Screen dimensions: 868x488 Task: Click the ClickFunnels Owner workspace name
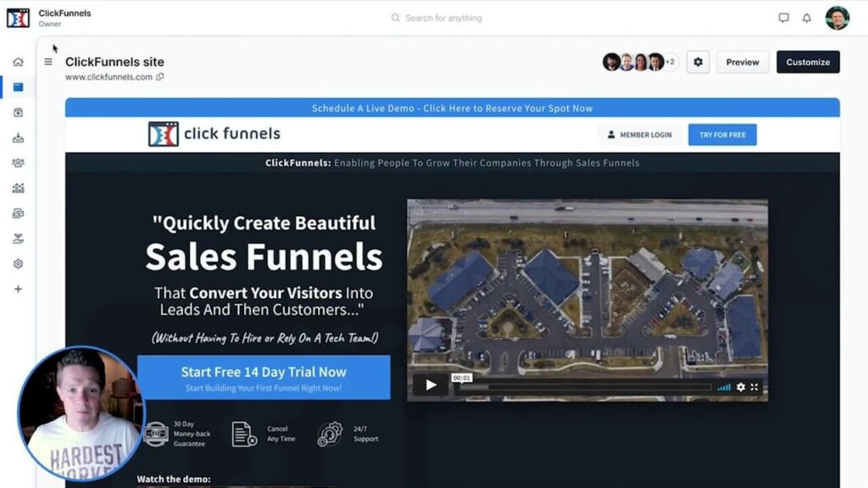point(64,18)
